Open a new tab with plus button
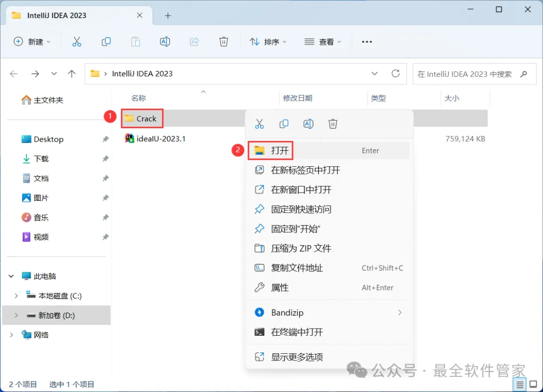This screenshot has height=392, width=543. (168, 16)
